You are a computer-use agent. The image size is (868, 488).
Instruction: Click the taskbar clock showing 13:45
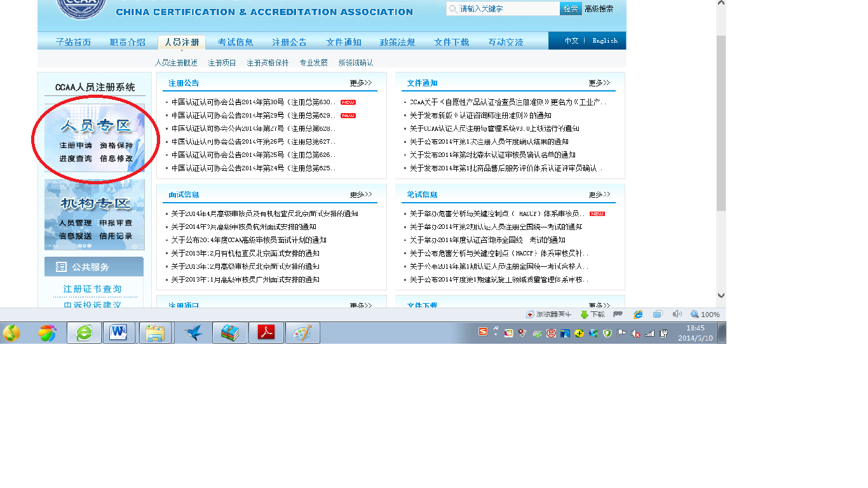point(696,333)
